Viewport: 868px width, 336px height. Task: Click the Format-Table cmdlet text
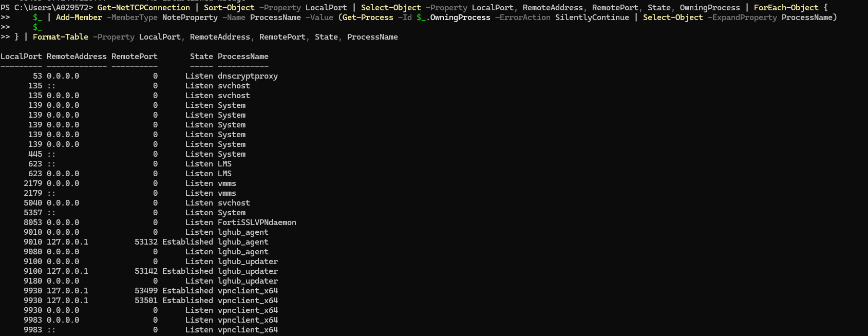point(60,37)
